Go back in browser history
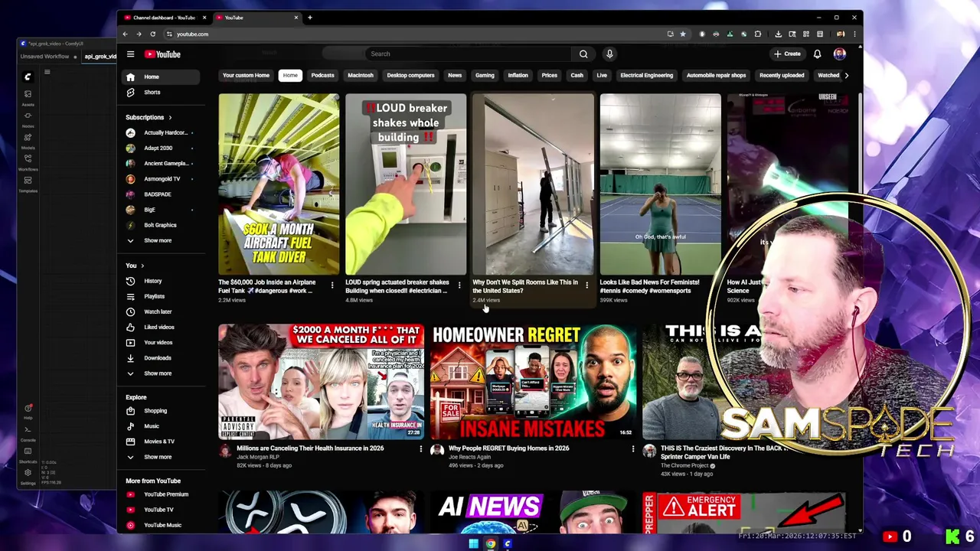Viewport: 980px width, 551px height. pos(125,34)
